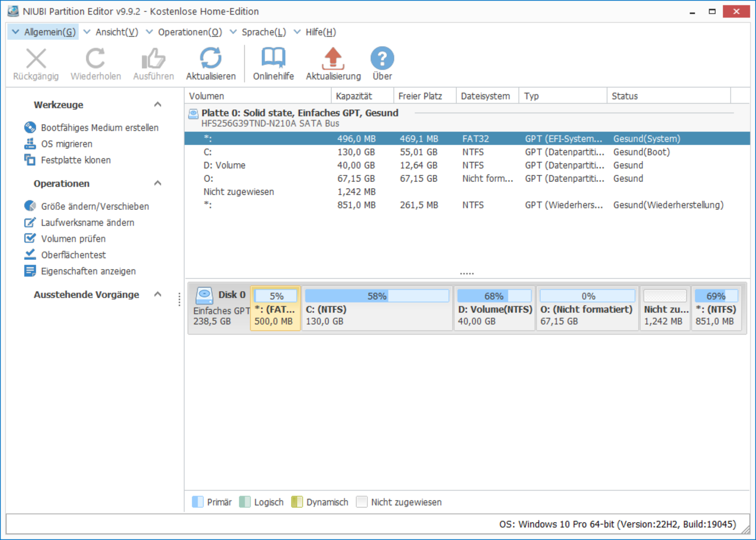Click the 69% usage bar of recovery partition
Screen dimensions: 756x540
pyautogui.click(x=716, y=296)
